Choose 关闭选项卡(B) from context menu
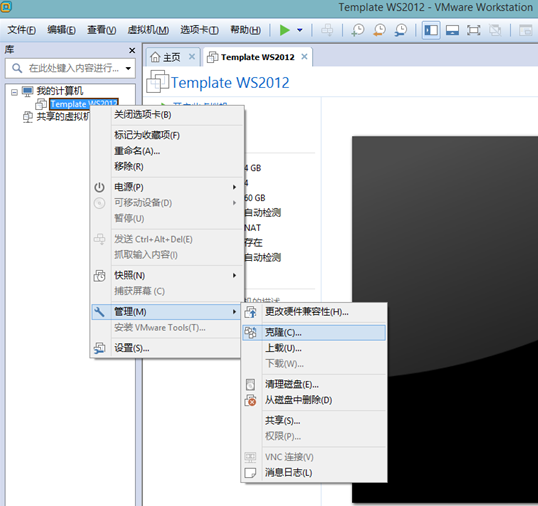This screenshot has height=506, width=538. click(x=167, y=115)
